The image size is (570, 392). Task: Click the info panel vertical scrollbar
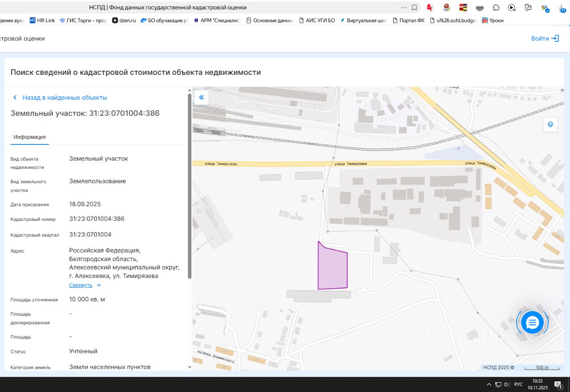point(190,186)
